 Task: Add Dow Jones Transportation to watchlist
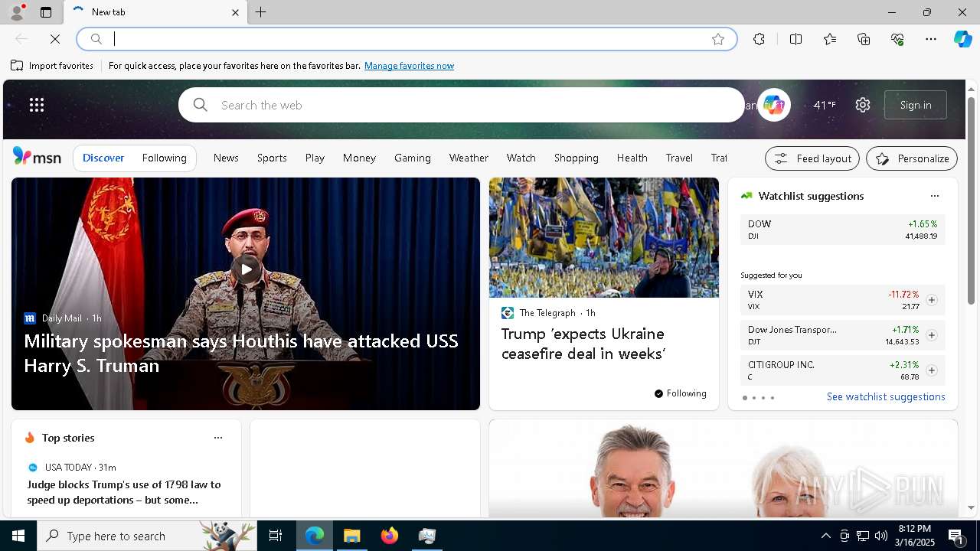931,335
